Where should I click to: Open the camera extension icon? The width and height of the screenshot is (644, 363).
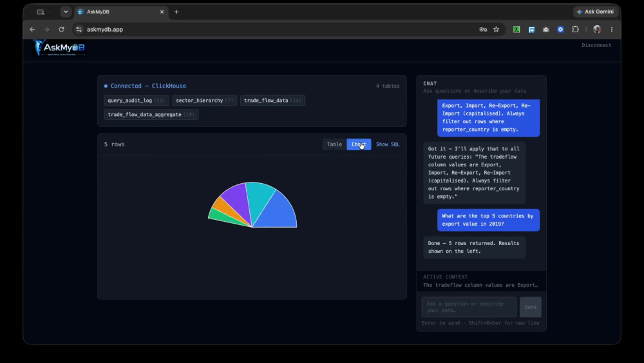(x=546, y=30)
